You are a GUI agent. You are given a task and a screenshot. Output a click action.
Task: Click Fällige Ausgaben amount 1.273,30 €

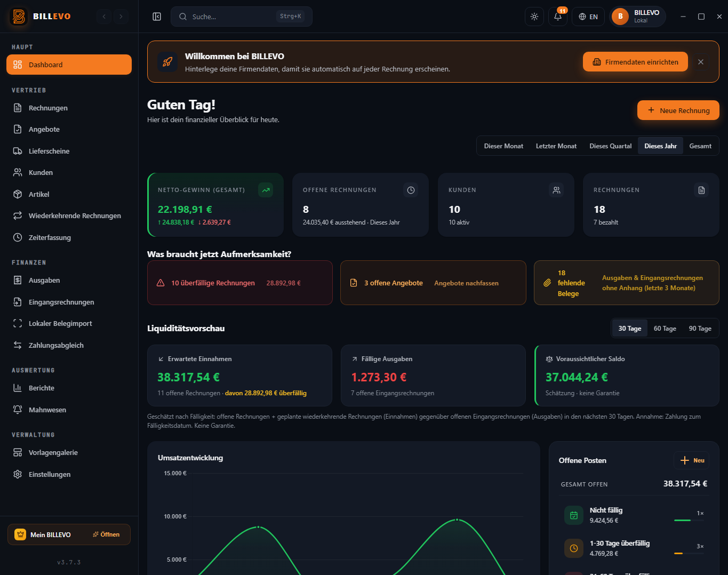click(x=379, y=377)
